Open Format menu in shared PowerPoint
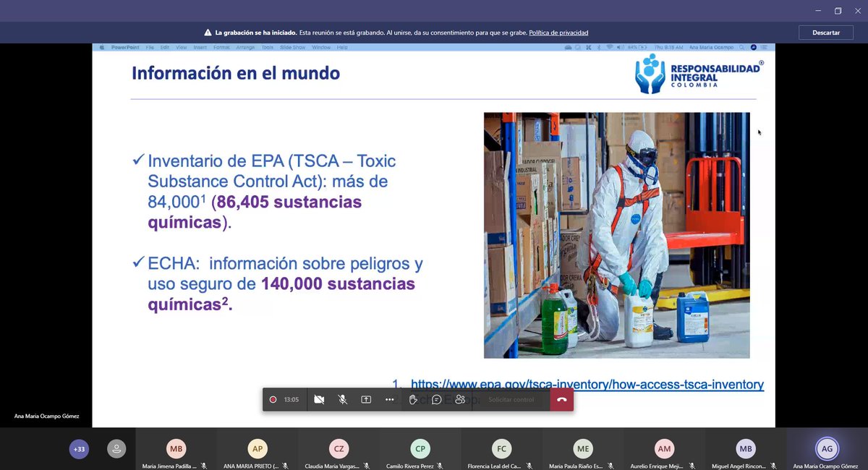868x470 pixels. [x=221, y=47]
